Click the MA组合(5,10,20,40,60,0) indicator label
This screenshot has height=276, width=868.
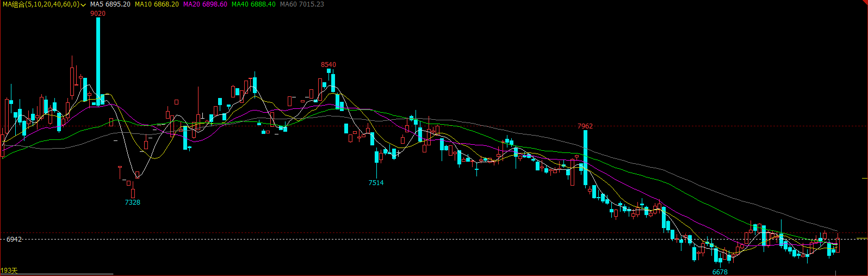pos(41,4)
